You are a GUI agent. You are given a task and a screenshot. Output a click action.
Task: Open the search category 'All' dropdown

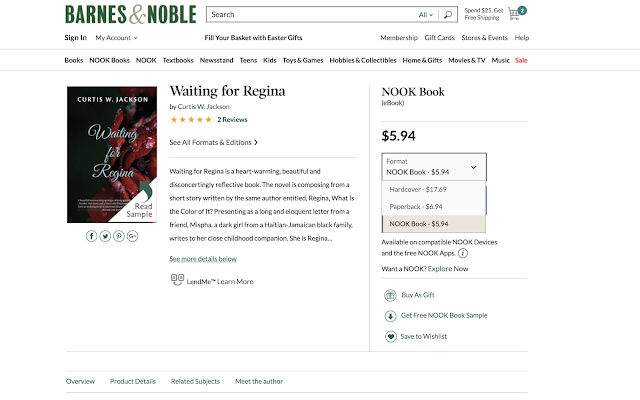coord(427,15)
